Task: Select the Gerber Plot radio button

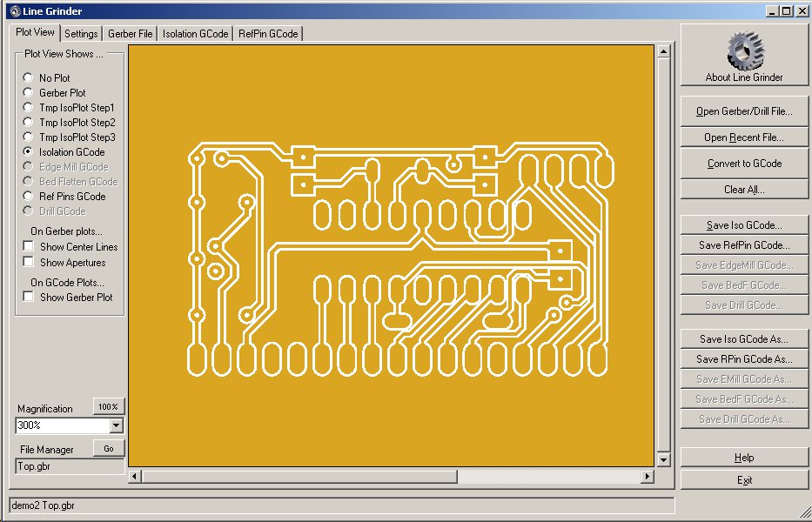Action: [28, 93]
